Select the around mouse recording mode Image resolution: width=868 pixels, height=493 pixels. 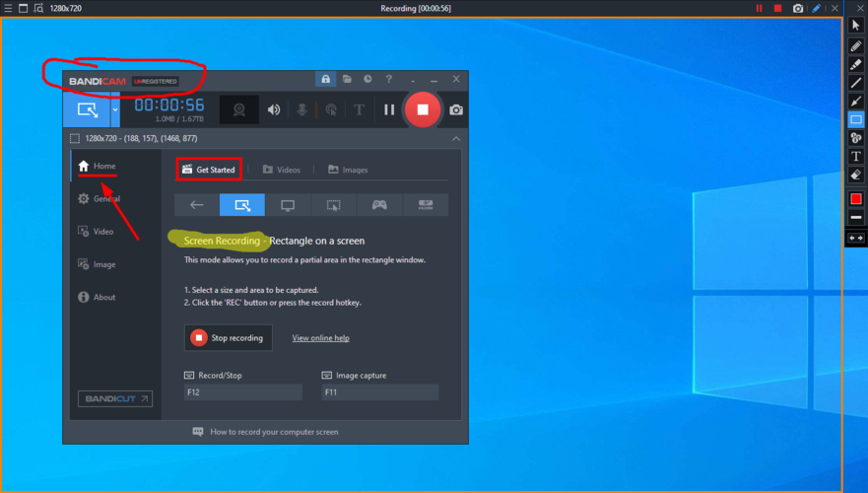click(x=334, y=205)
